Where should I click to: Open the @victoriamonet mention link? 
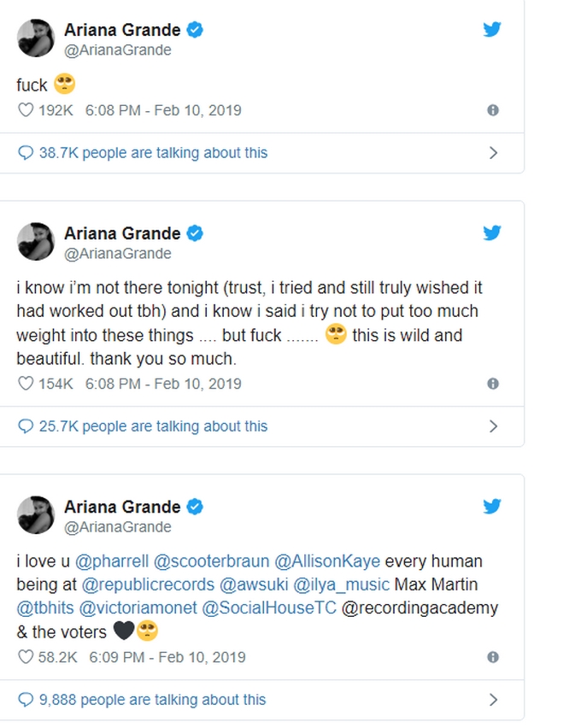[x=137, y=608]
